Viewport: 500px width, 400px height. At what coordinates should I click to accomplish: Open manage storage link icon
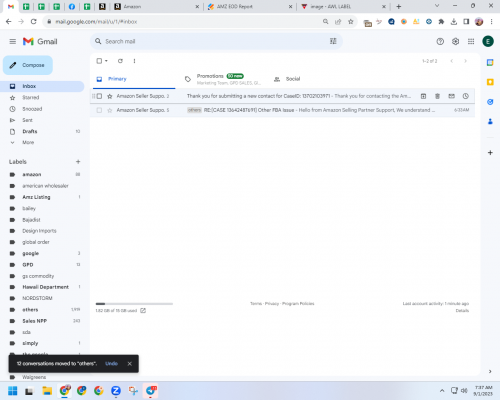pyautogui.click(x=143, y=311)
